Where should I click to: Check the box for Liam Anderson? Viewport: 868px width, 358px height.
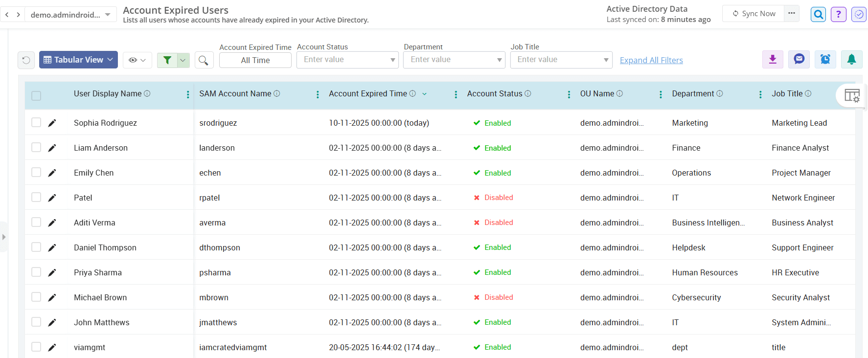click(36, 147)
